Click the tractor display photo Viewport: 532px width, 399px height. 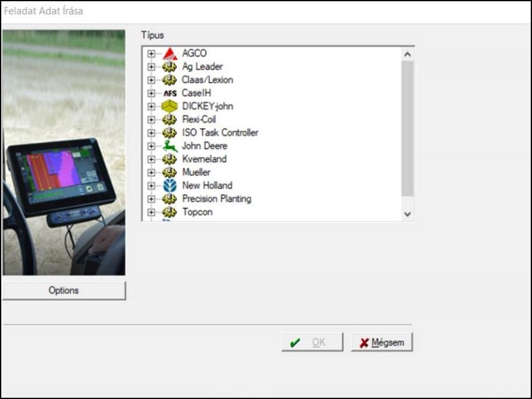64,153
